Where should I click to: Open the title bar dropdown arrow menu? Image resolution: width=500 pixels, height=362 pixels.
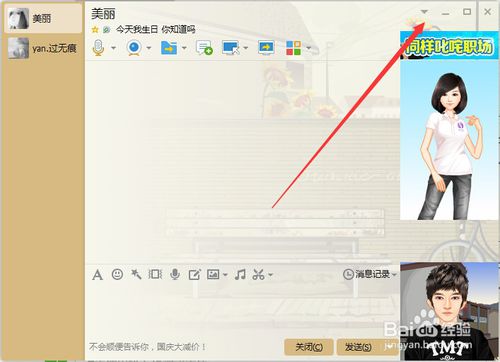point(424,12)
